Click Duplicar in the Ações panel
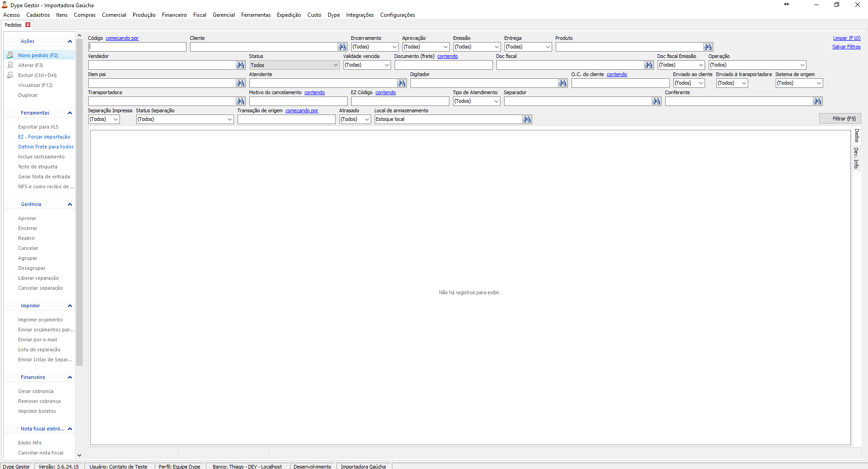The image size is (868, 469). pyautogui.click(x=28, y=95)
